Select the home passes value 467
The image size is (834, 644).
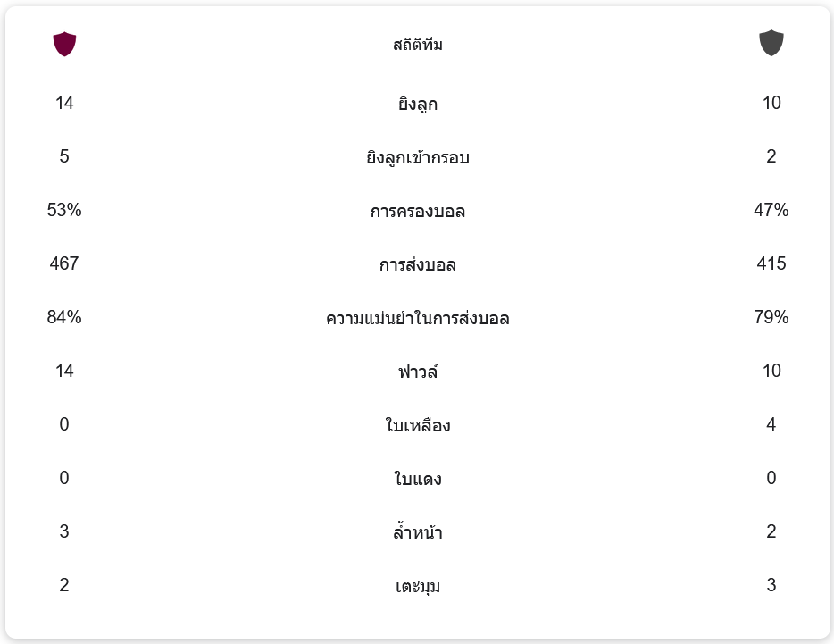pyautogui.click(x=64, y=263)
